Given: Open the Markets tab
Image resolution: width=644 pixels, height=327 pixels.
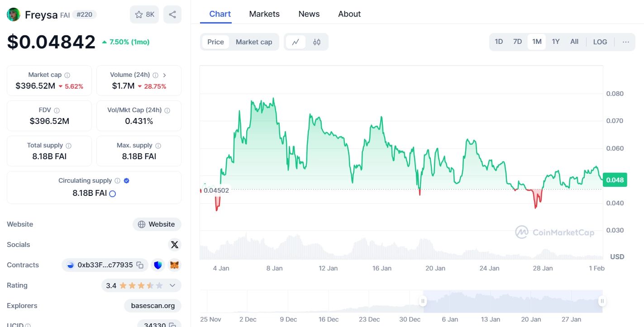Looking at the screenshot, I should (264, 14).
